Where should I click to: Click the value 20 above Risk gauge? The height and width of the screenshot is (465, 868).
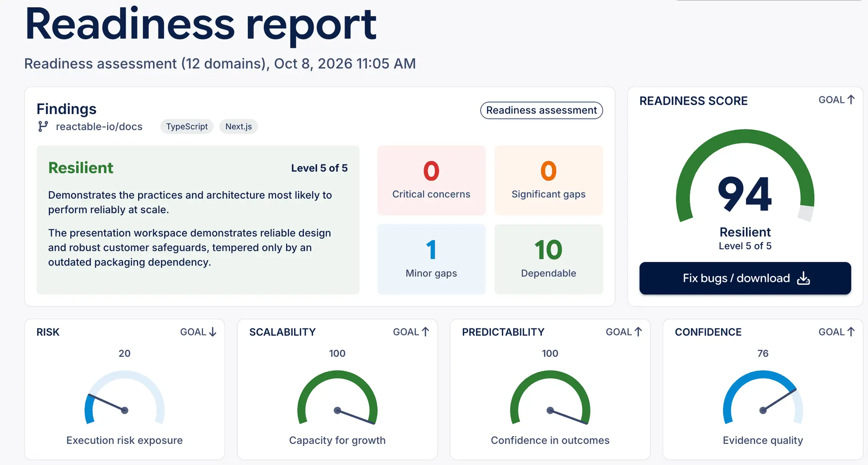[x=125, y=354]
